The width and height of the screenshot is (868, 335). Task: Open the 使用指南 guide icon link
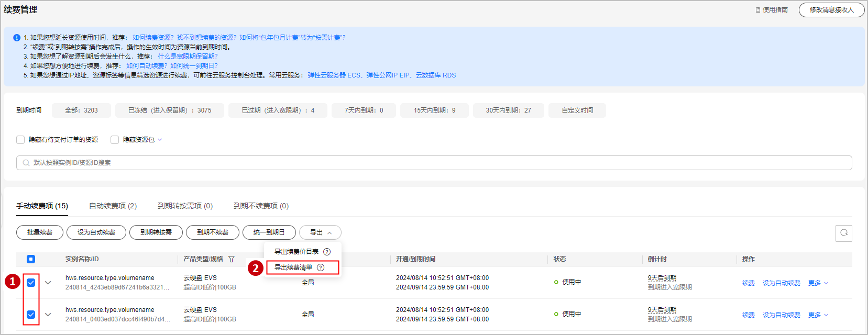pos(757,10)
